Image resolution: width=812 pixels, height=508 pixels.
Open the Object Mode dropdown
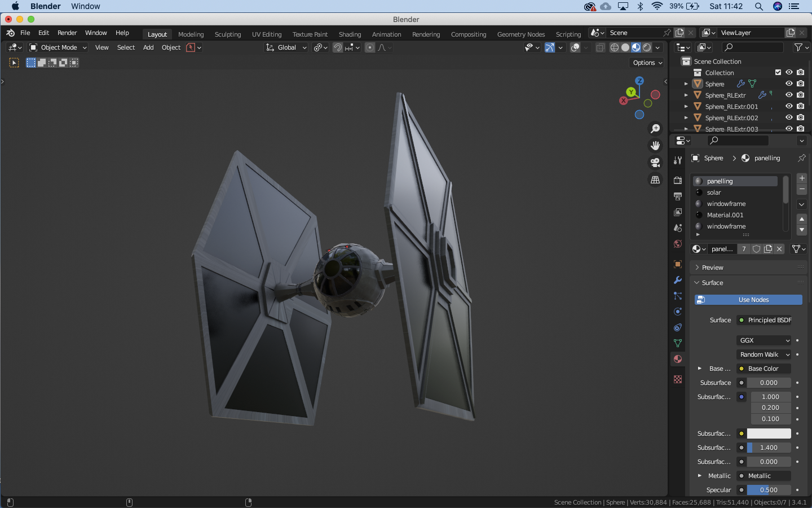point(58,47)
